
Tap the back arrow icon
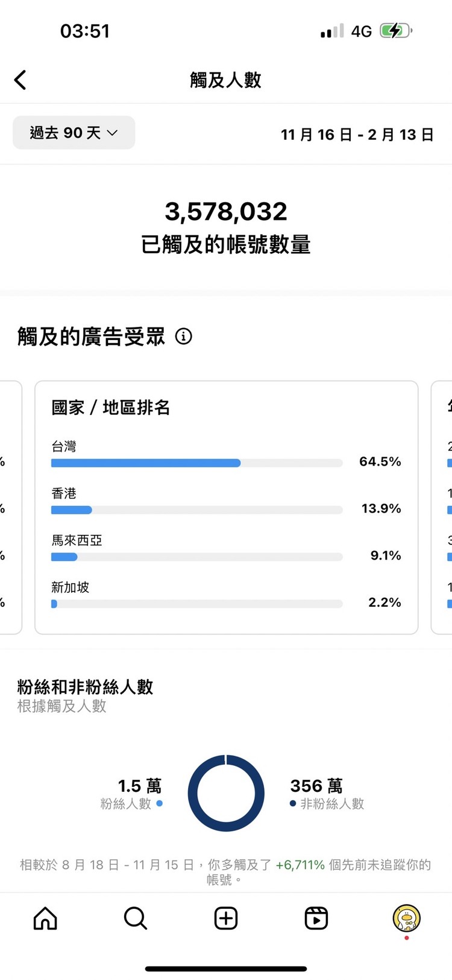(20, 80)
